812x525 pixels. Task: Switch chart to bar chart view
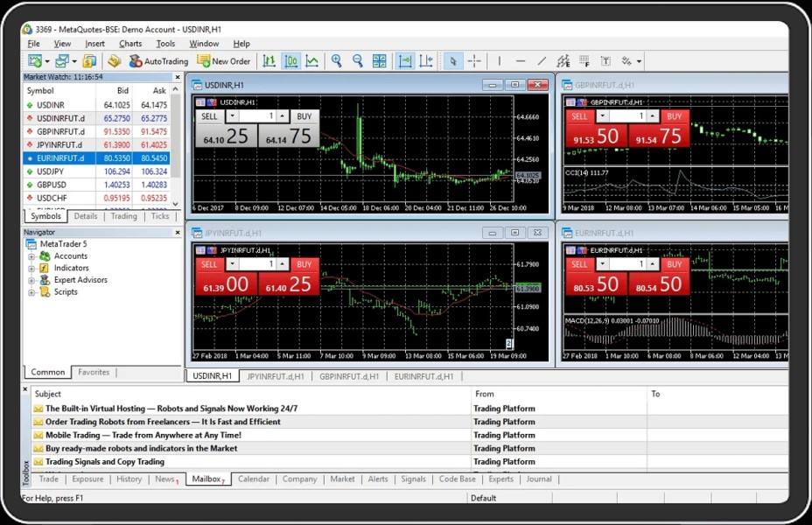click(x=269, y=61)
